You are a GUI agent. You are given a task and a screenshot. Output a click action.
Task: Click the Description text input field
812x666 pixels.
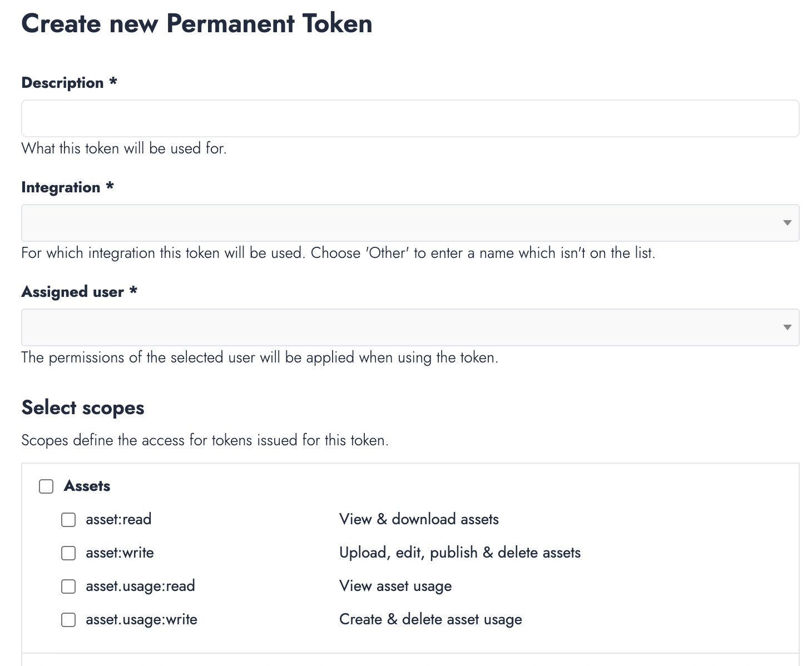coord(410,118)
